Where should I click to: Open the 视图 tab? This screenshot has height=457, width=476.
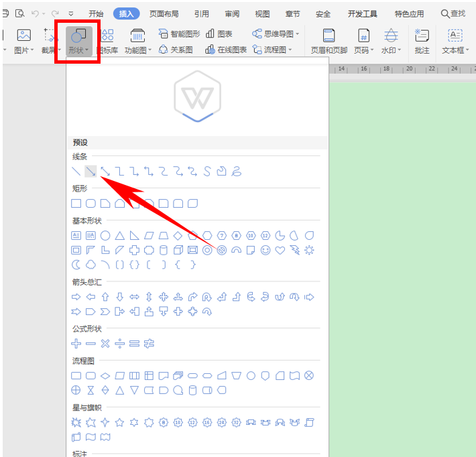[262, 13]
